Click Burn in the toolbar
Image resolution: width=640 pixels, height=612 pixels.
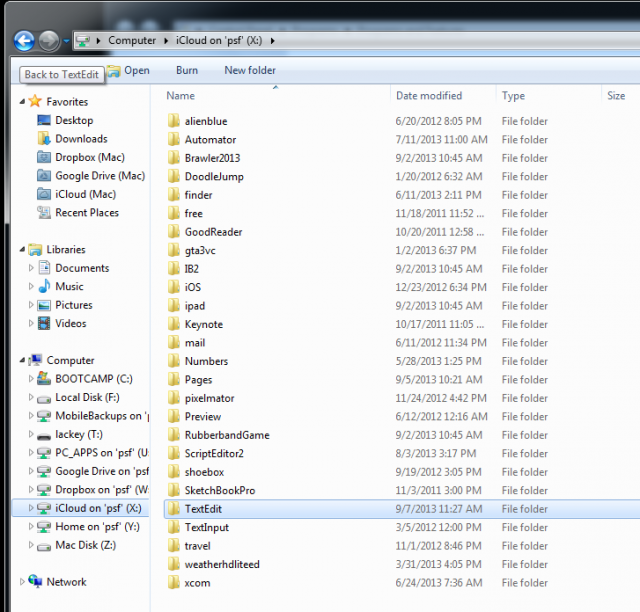187,70
